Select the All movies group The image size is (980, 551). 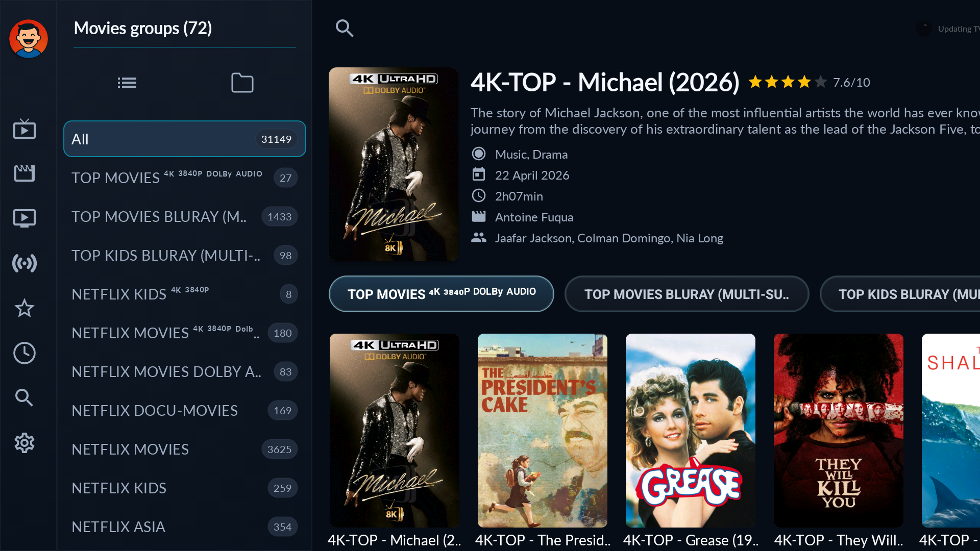coord(185,139)
